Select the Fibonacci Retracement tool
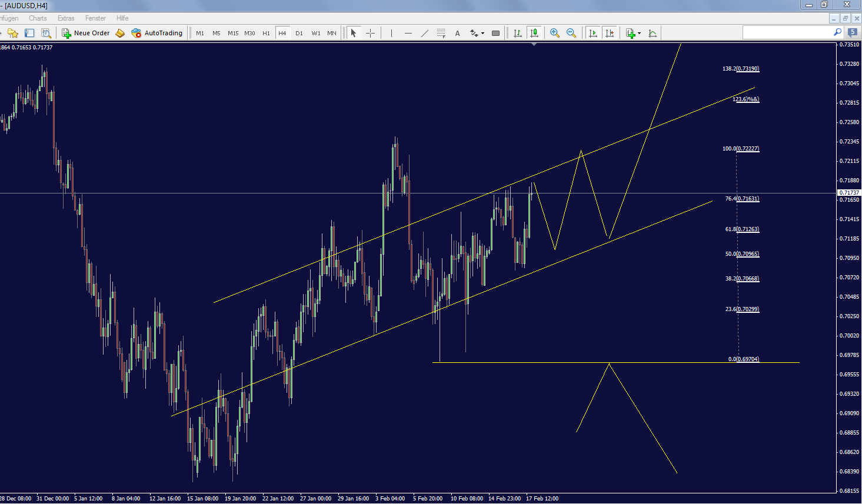Screen dimensions: 862x504 [x=441, y=33]
